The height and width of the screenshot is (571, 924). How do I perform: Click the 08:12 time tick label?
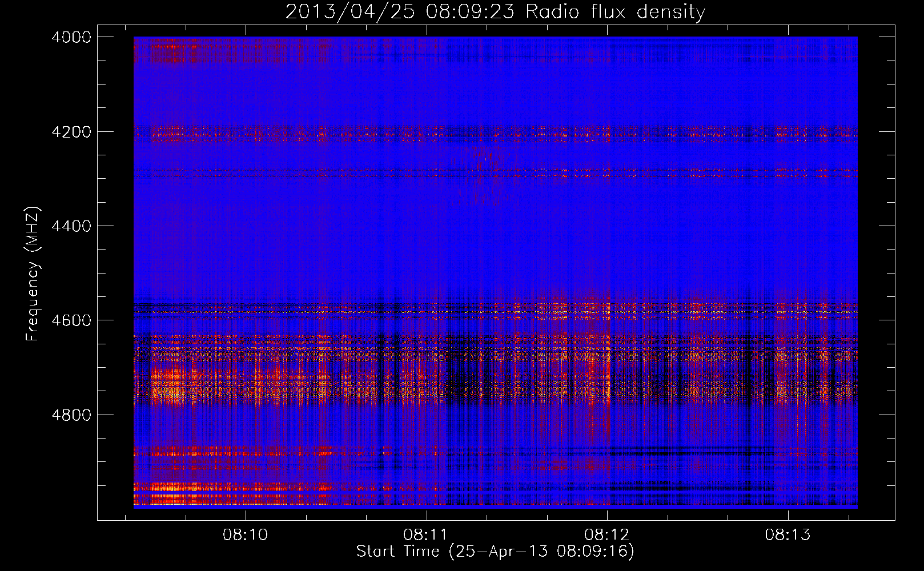tap(607, 535)
